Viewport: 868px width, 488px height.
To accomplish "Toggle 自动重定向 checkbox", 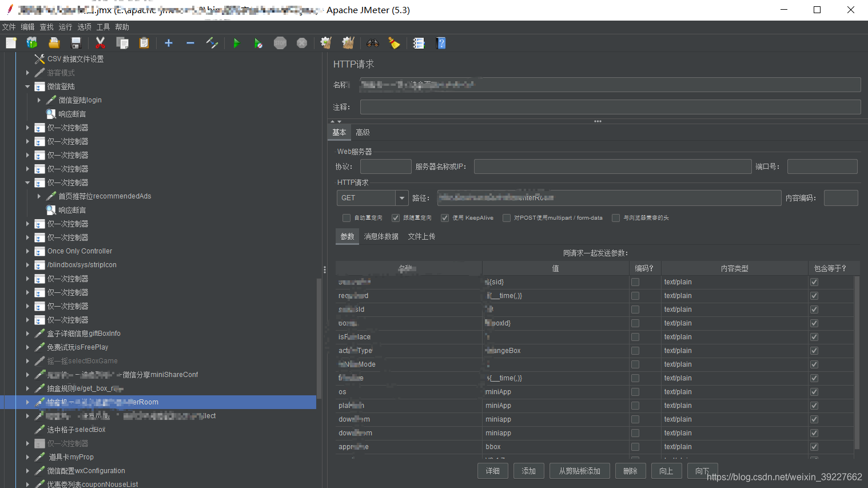I will point(347,218).
